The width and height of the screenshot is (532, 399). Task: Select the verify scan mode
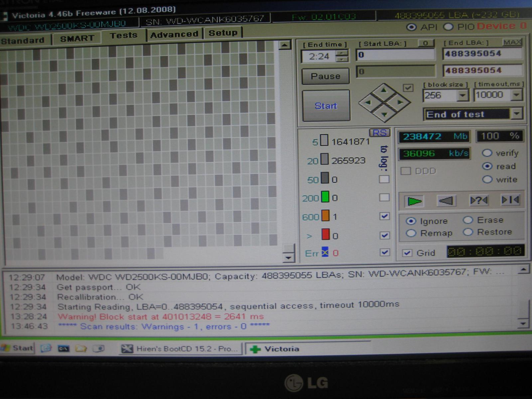click(487, 153)
